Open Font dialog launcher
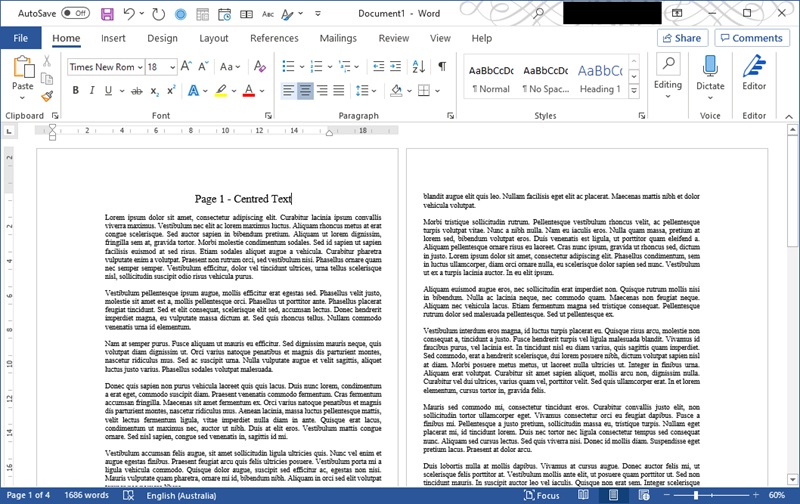The width and height of the screenshot is (800, 504). 268,116
